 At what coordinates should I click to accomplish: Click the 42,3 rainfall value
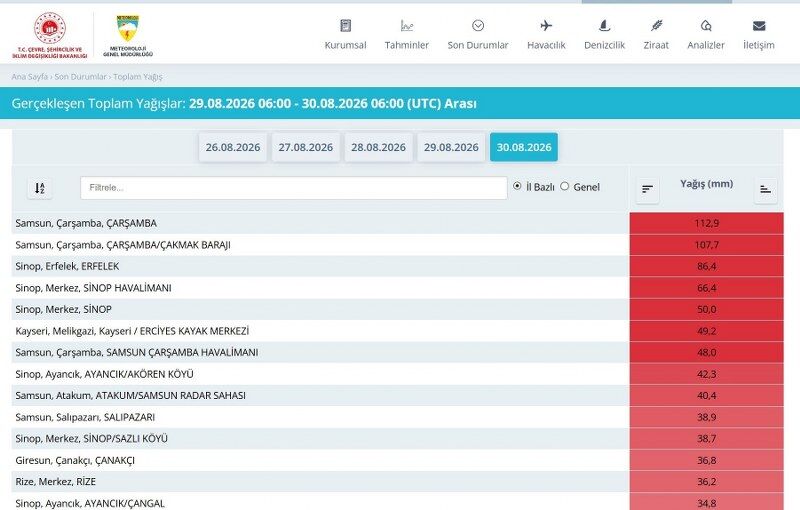(707, 374)
